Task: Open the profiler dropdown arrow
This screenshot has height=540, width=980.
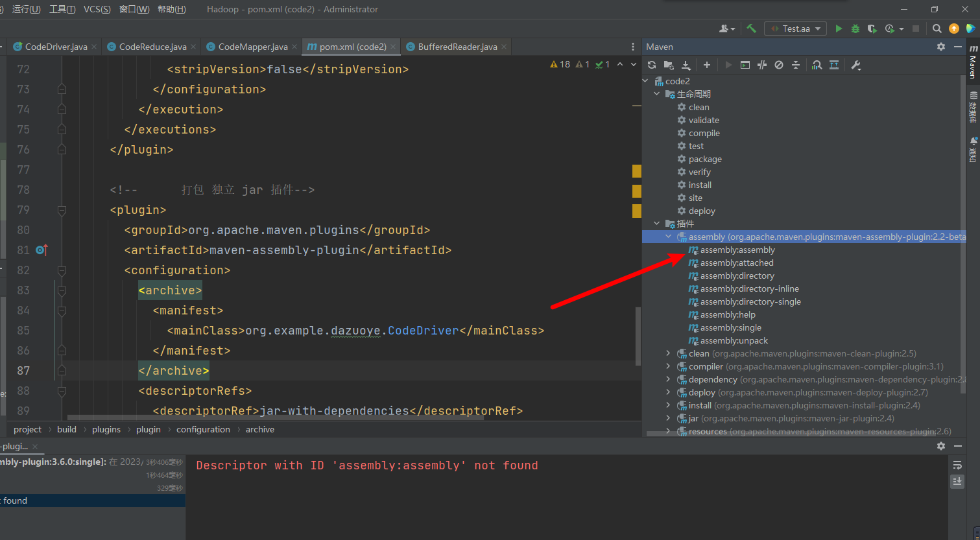Action: 902,29
